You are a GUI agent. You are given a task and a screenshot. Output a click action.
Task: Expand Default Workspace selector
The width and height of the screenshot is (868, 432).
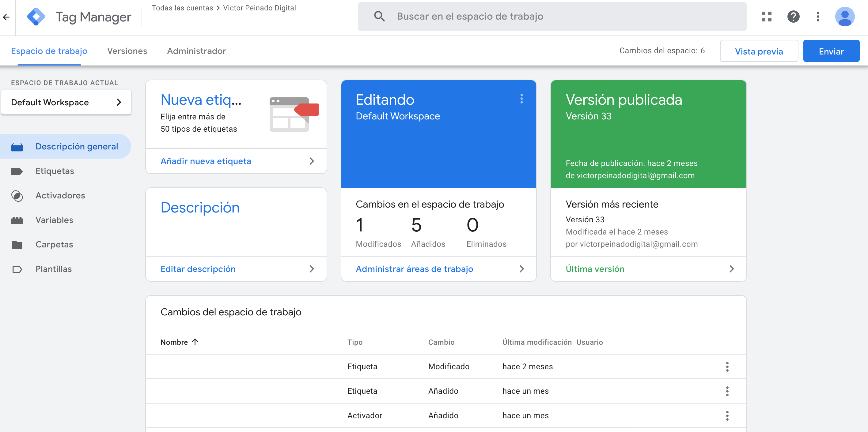pyautogui.click(x=66, y=102)
